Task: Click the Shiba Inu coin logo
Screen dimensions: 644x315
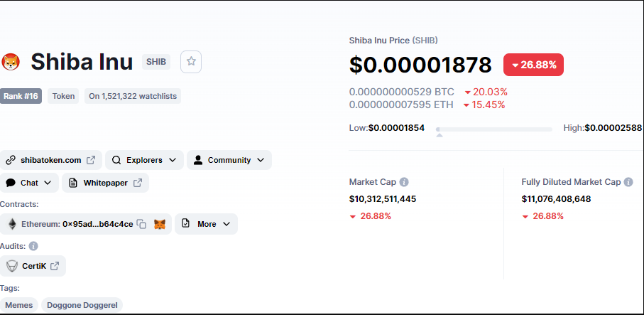Action: (x=11, y=62)
